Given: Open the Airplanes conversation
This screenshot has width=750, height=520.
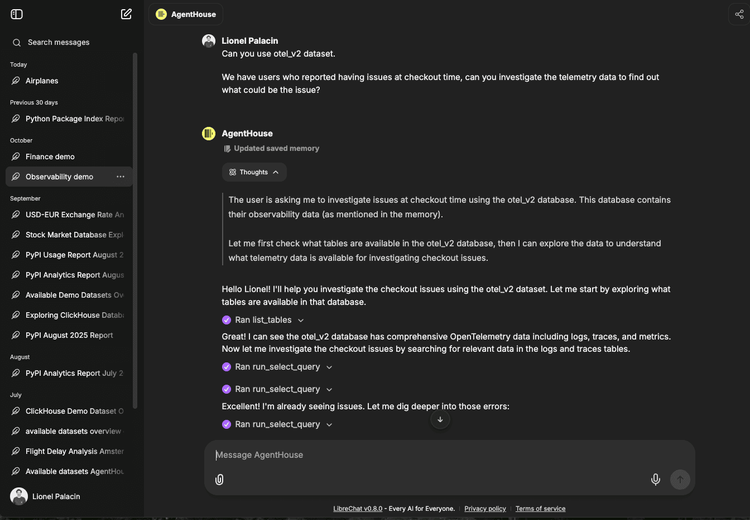Looking at the screenshot, I should 41,81.
